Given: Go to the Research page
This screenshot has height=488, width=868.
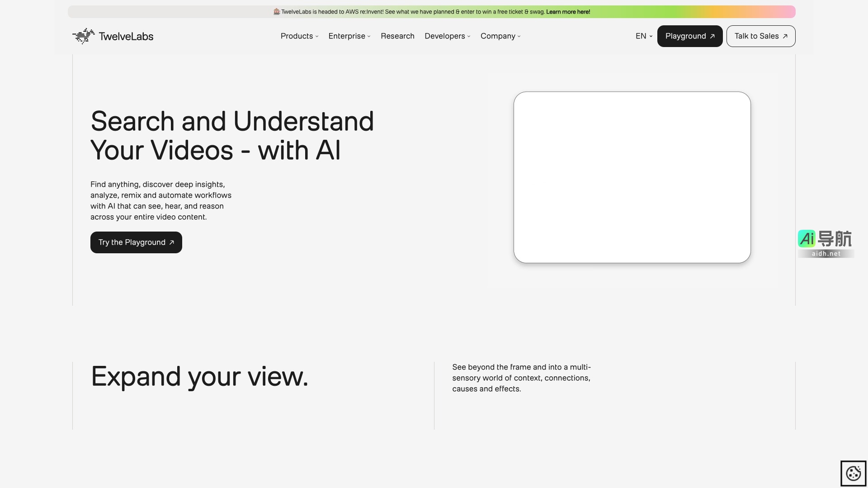Looking at the screenshot, I should point(397,36).
